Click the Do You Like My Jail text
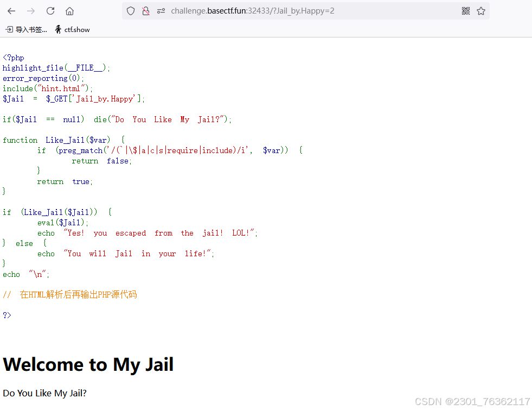Screen dimensions: 532x411 (44, 393)
